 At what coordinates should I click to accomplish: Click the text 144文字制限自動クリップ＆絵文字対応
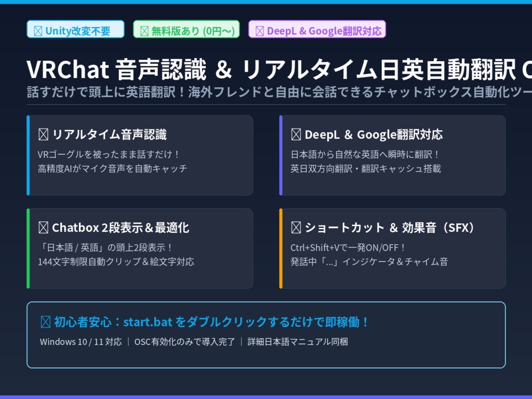(x=116, y=262)
